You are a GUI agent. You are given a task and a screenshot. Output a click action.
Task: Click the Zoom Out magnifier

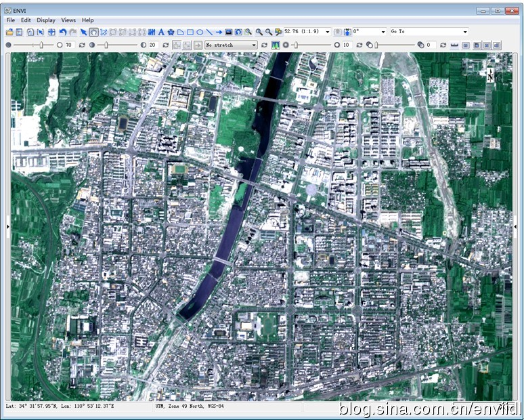point(269,32)
